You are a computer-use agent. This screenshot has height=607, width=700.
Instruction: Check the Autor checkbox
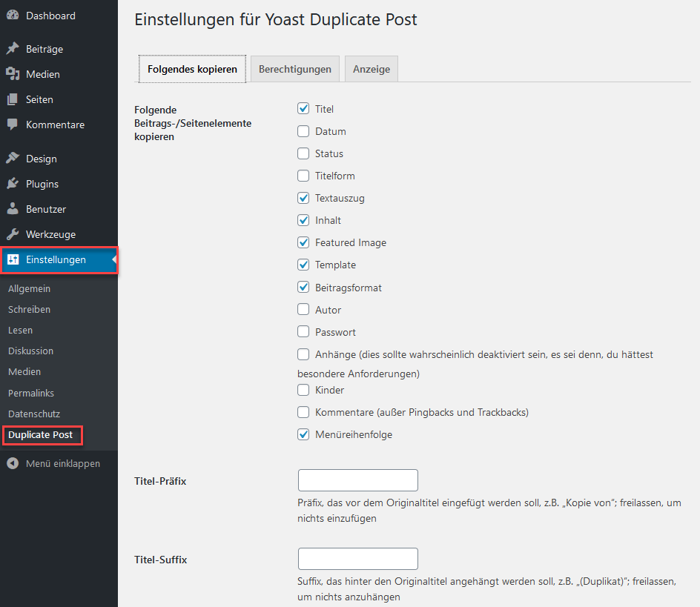click(x=303, y=309)
